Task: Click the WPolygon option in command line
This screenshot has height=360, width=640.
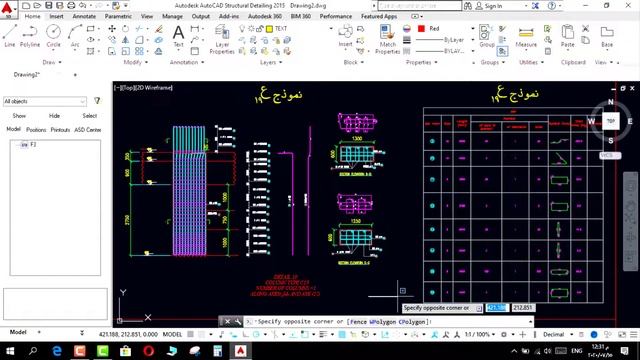Action: click(383, 322)
